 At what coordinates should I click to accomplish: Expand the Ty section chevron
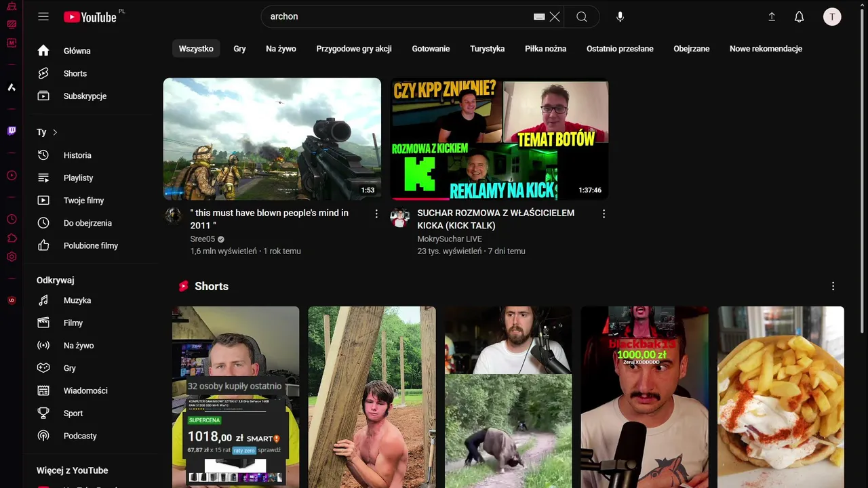55,132
